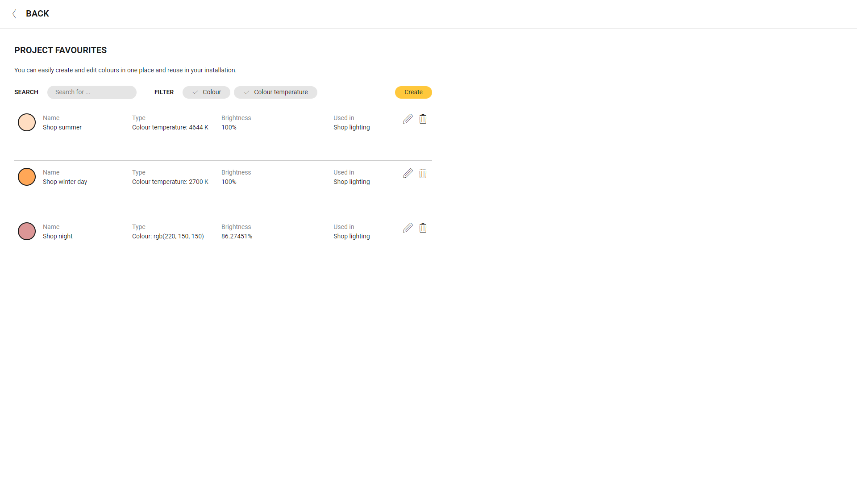857x504 pixels.
Task: Toggle the Colour filter chip
Action: click(206, 92)
